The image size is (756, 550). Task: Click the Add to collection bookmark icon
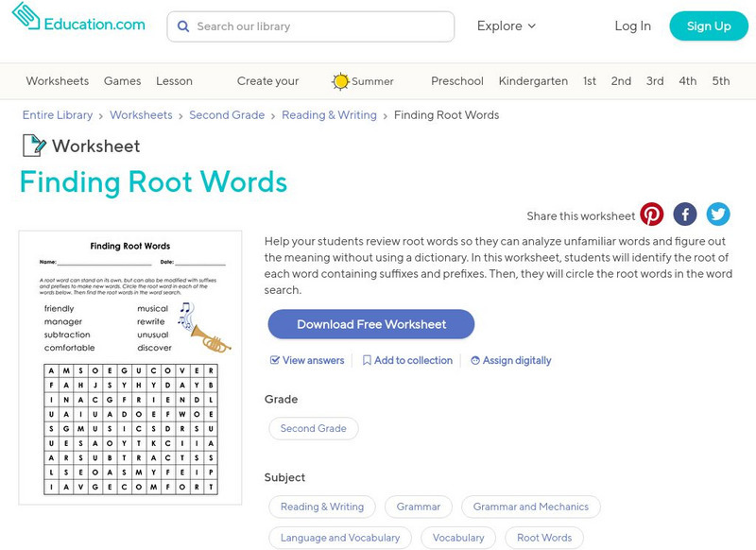coord(367,360)
